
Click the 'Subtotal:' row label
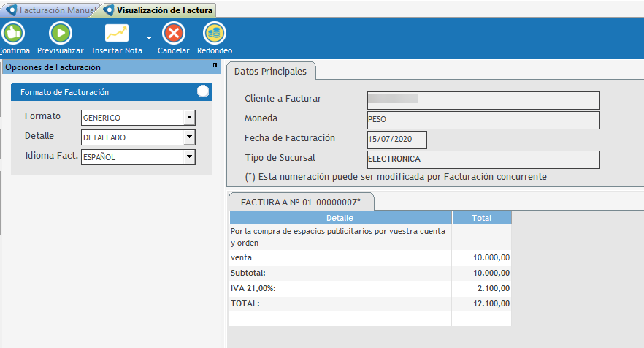point(248,273)
